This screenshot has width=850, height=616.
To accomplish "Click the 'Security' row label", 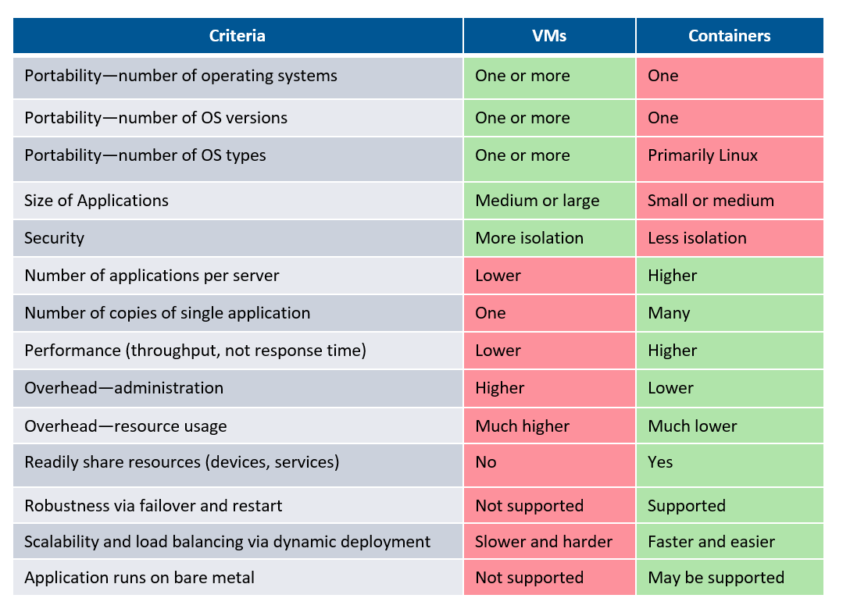I will [55, 238].
